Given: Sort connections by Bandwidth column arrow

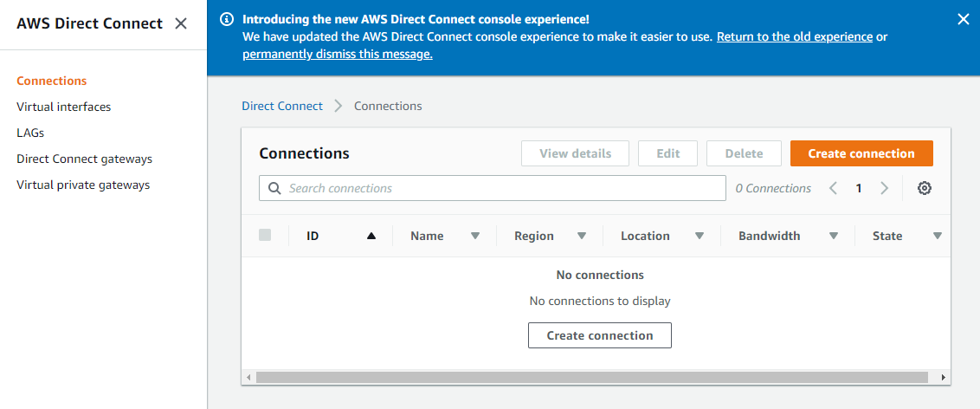Looking at the screenshot, I should pyautogui.click(x=833, y=236).
